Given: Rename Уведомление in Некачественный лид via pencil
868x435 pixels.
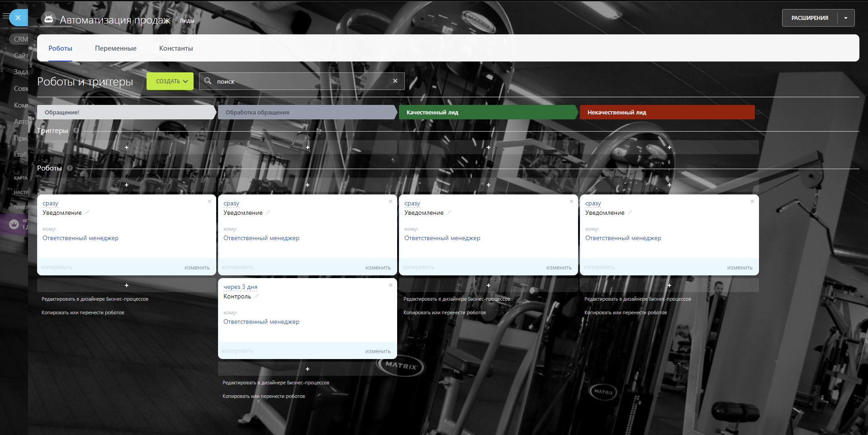Looking at the screenshot, I should point(630,213).
